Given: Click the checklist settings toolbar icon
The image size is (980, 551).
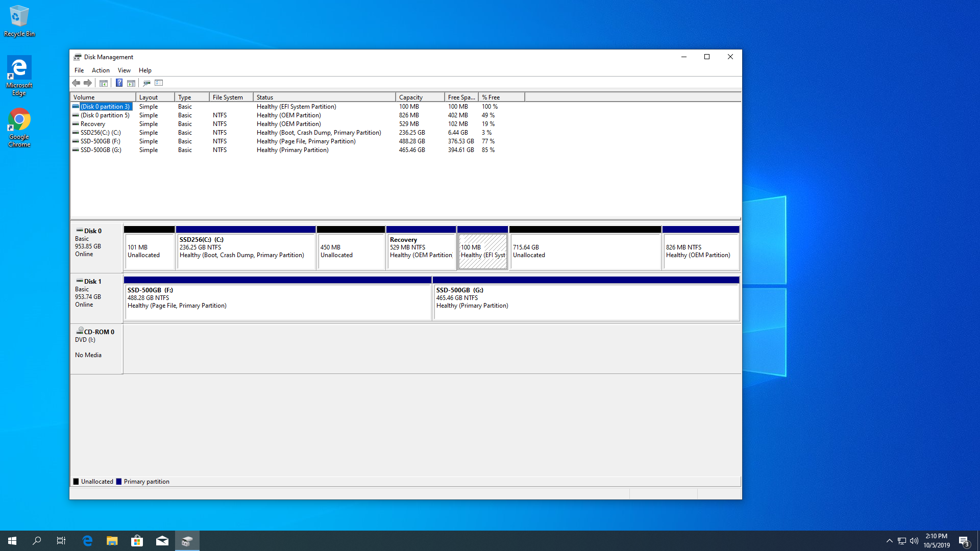Looking at the screenshot, I should coord(159,83).
